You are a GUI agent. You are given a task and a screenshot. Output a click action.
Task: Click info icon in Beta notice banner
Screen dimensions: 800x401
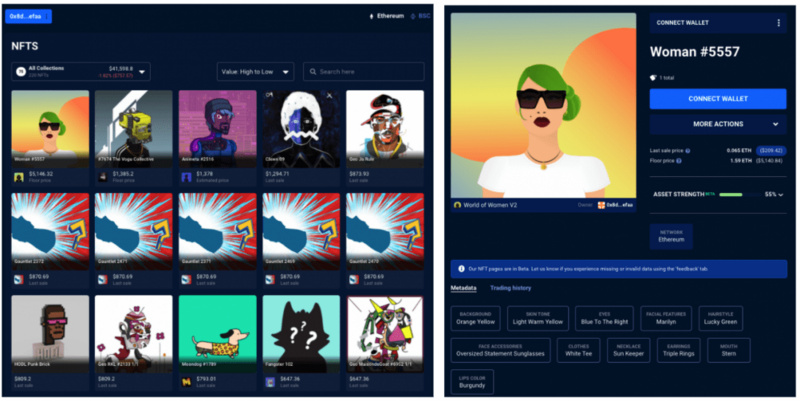pyautogui.click(x=461, y=268)
